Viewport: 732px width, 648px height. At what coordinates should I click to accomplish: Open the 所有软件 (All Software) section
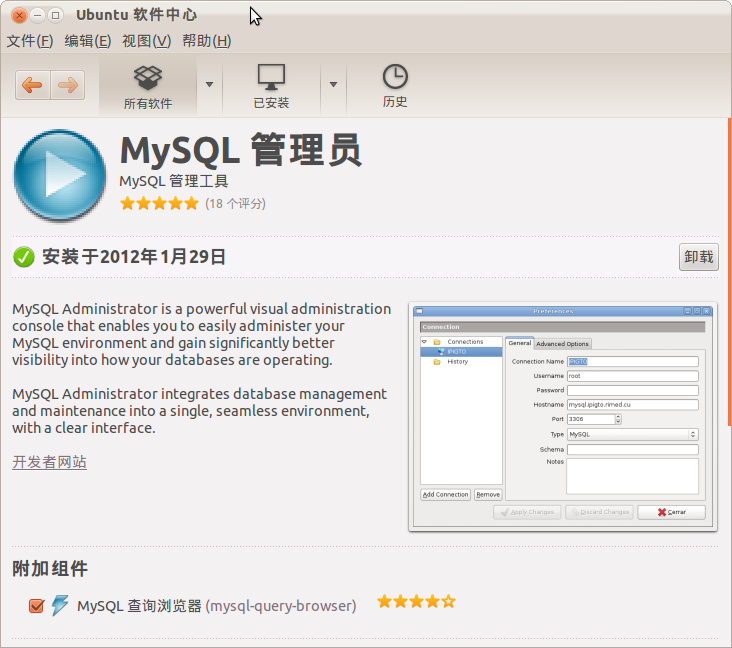pyautogui.click(x=148, y=87)
